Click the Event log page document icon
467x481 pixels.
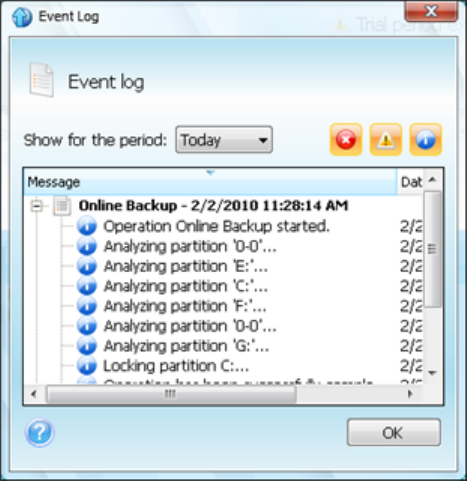click(42, 80)
